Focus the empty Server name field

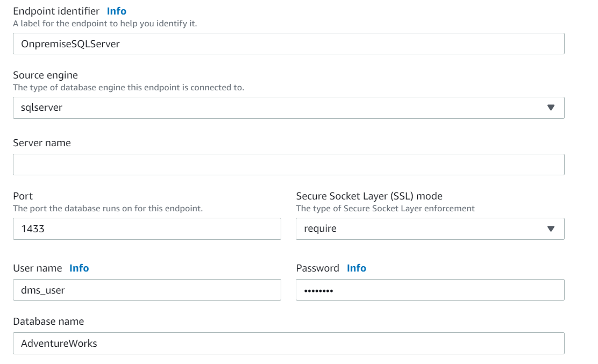click(x=288, y=165)
